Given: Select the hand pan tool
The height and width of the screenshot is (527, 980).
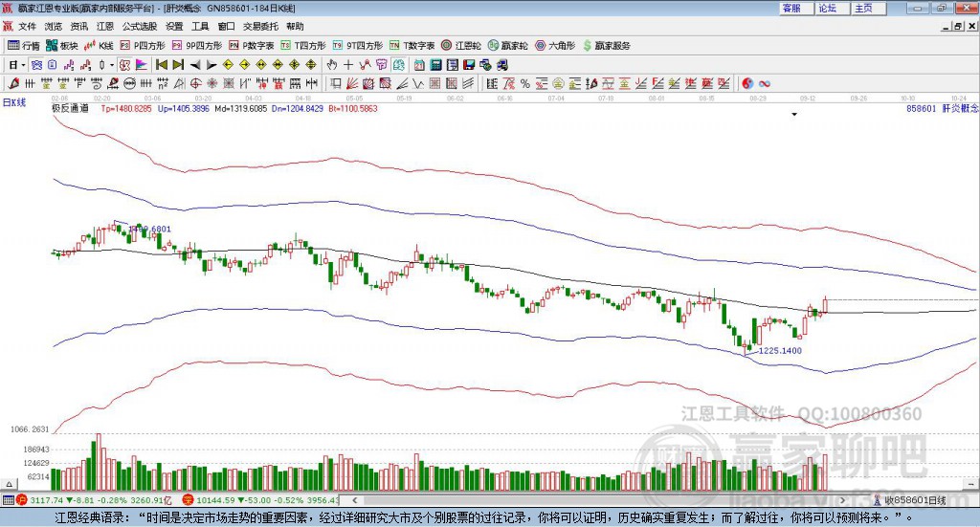Looking at the screenshot, I should [332, 65].
